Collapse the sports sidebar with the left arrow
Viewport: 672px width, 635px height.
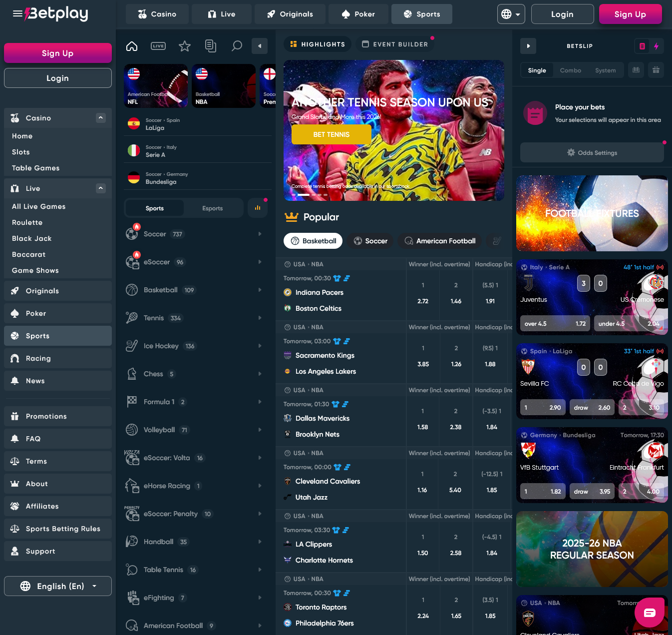pyautogui.click(x=260, y=46)
